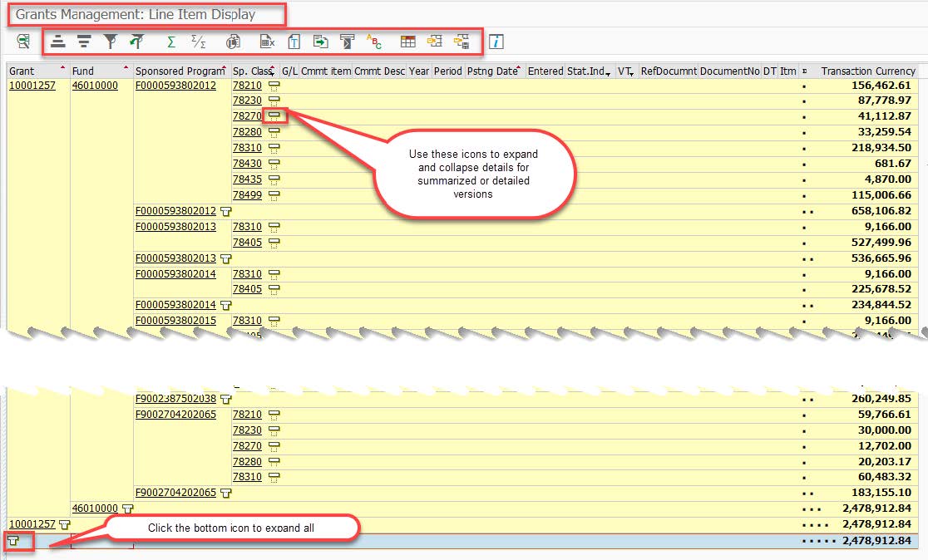Image resolution: width=928 pixels, height=560 pixels.
Task: Open sponsored class 78435 link
Action: point(247,179)
